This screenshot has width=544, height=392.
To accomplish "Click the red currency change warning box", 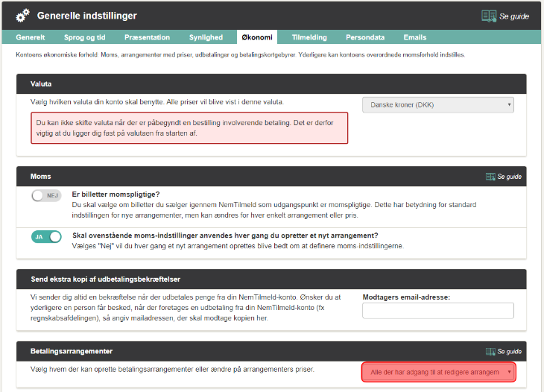I will coord(189,127).
